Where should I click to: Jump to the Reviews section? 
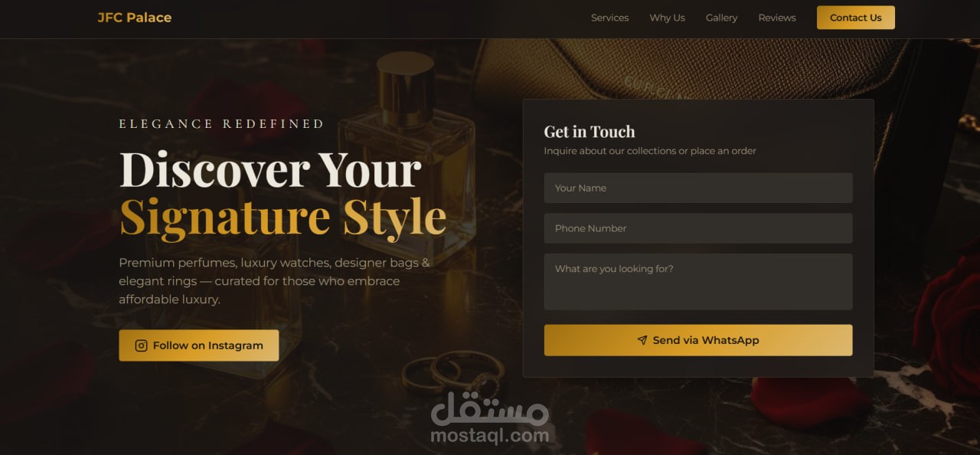(777, 18)
